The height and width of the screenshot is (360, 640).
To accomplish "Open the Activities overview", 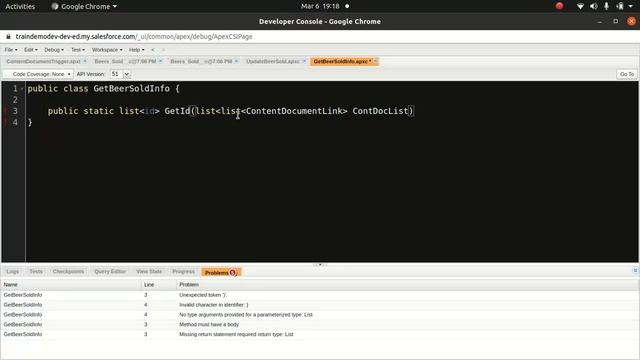I will (20, 6).
